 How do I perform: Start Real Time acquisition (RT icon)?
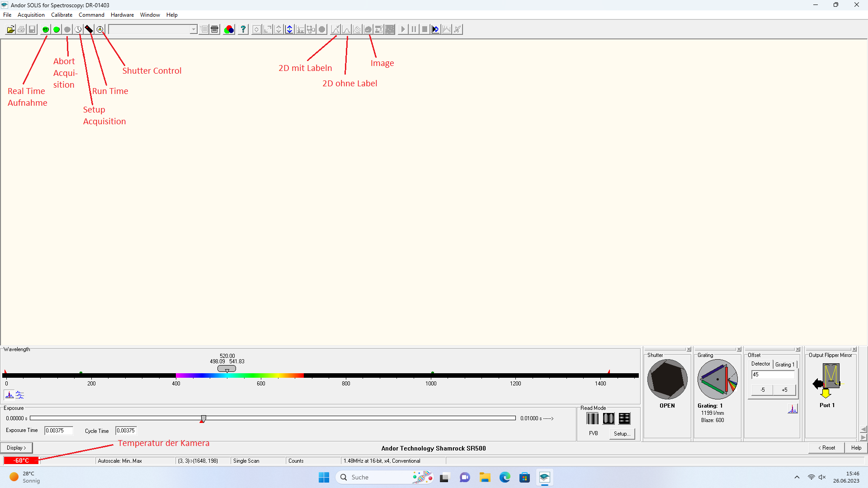[46, 29]
